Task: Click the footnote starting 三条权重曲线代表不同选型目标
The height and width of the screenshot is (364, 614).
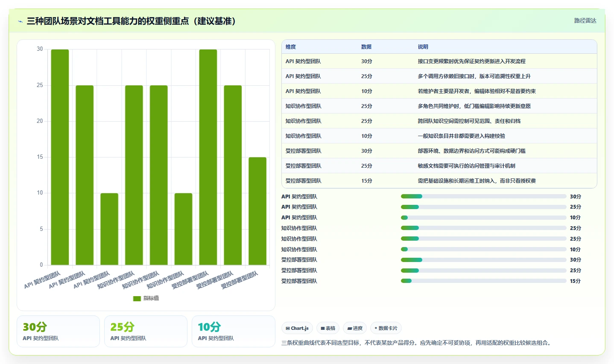Action: 417,343
